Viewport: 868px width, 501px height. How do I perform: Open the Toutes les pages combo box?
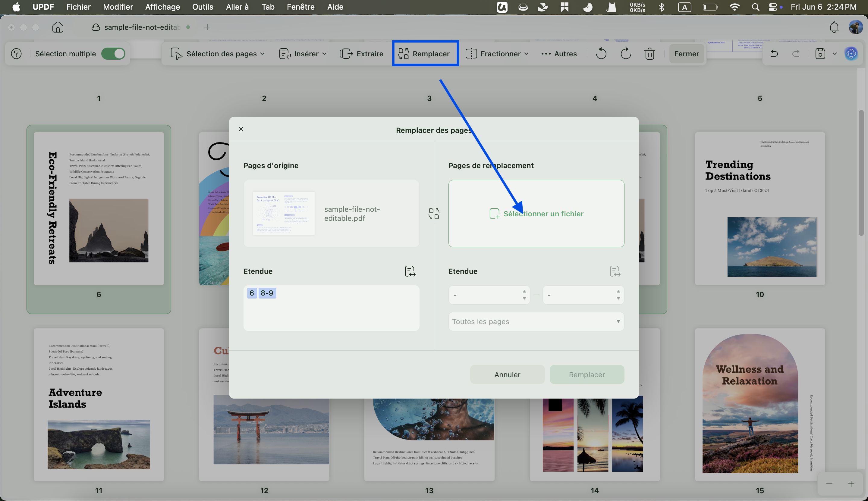coord(536,321)
